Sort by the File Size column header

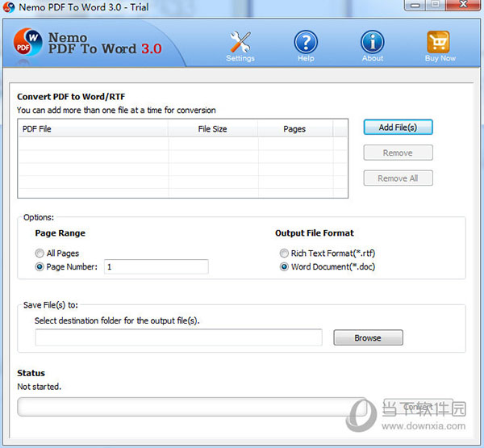tap(213, 129)
